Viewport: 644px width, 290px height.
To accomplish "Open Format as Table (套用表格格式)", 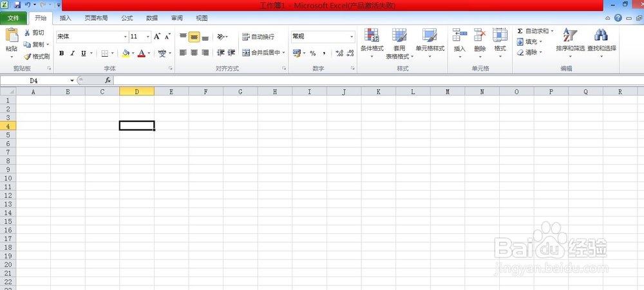I will (x=399, y=43).
